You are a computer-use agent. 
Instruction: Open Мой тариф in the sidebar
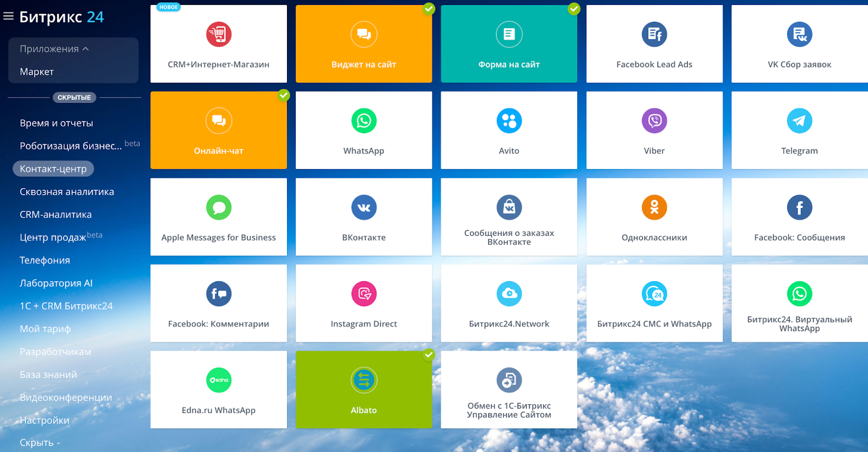[x=46, y=329]
